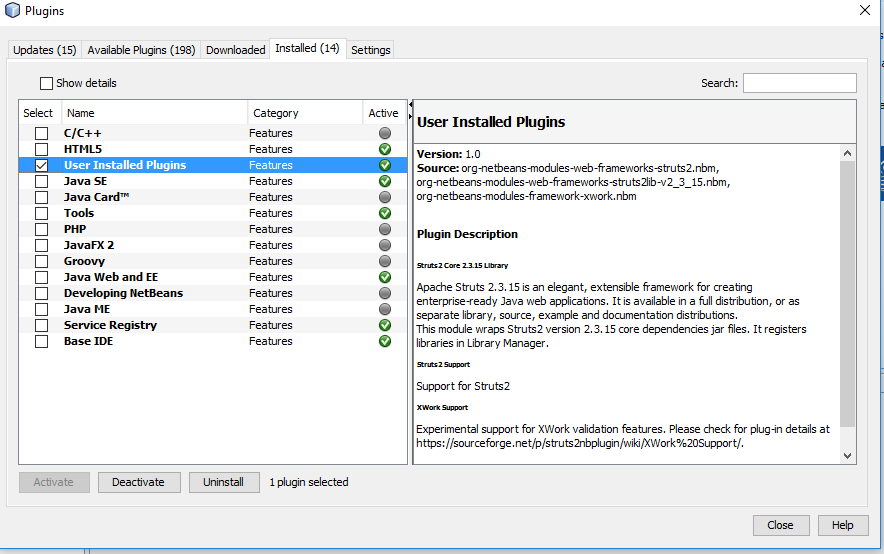Check the Groovy plugin checkbox
This screenshot has width=884, height=554.
[x=41, y=262]
